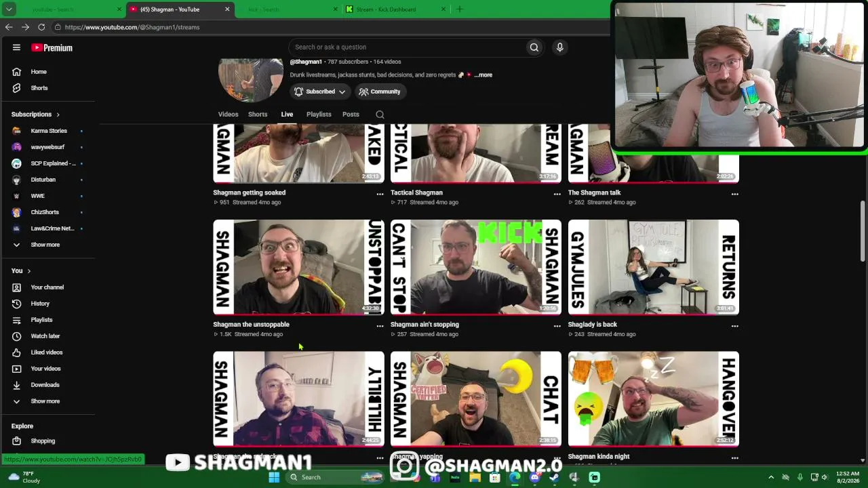Screen dimensions: 868x488
Task: Go to Your channel
Action: coord(47,287)
